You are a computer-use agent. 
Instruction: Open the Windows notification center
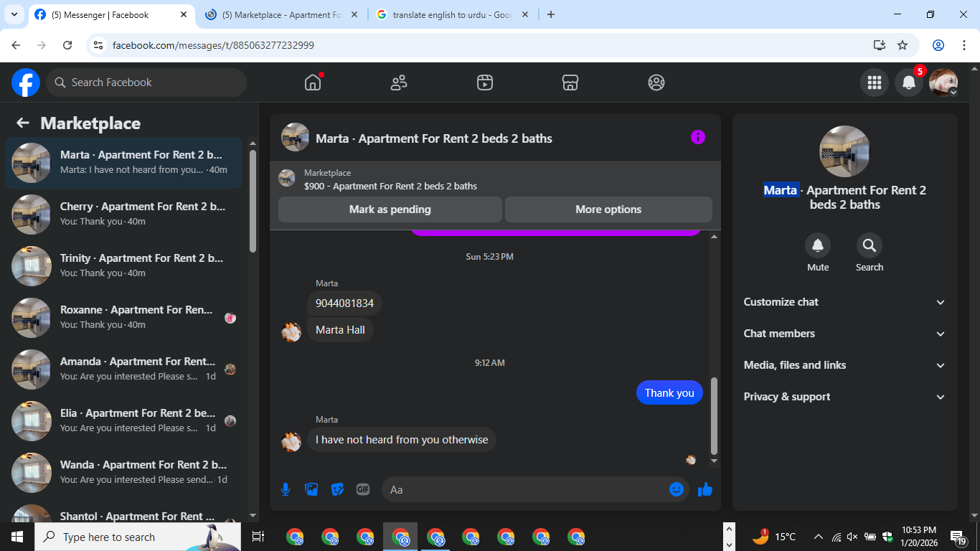pos(958,537)
